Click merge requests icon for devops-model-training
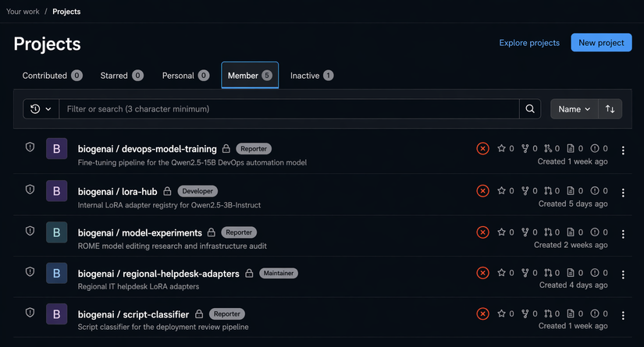This screenshot has height=347, width=644. pos(548,148)
